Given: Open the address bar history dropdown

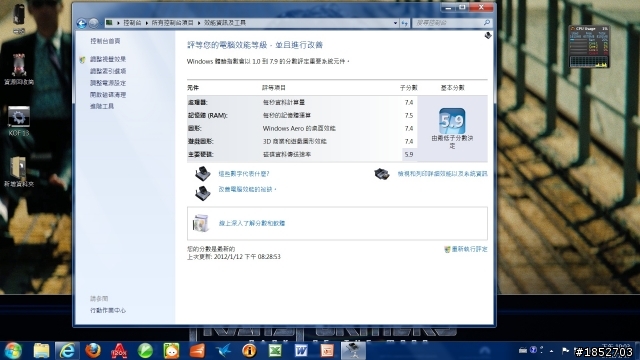Looking at the screenshot, I should 395,23.
